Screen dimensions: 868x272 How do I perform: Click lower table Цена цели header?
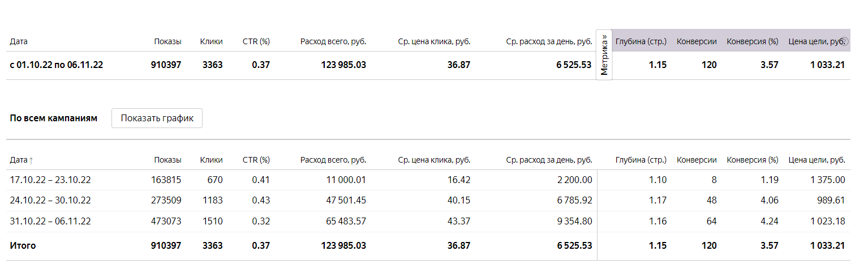817,160
